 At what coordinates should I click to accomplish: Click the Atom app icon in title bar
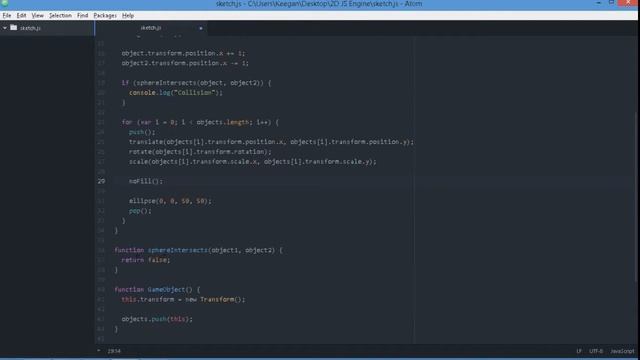coord(4,3)
